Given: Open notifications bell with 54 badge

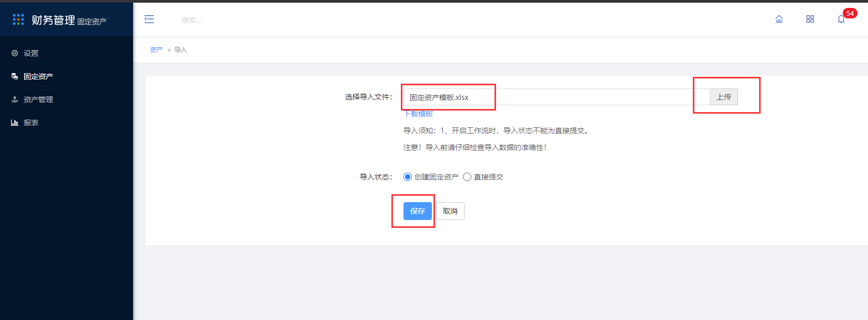Looking at the screenshot, I should tap(841, 19).
